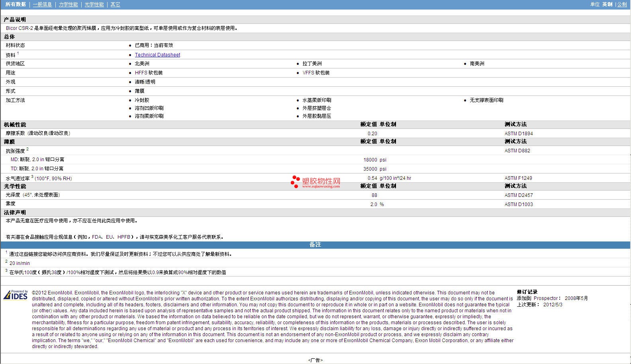Click the 无支撑表面印刷 entry
The width and height of the screenshot is (631, 364).
(x=486, y=100)
